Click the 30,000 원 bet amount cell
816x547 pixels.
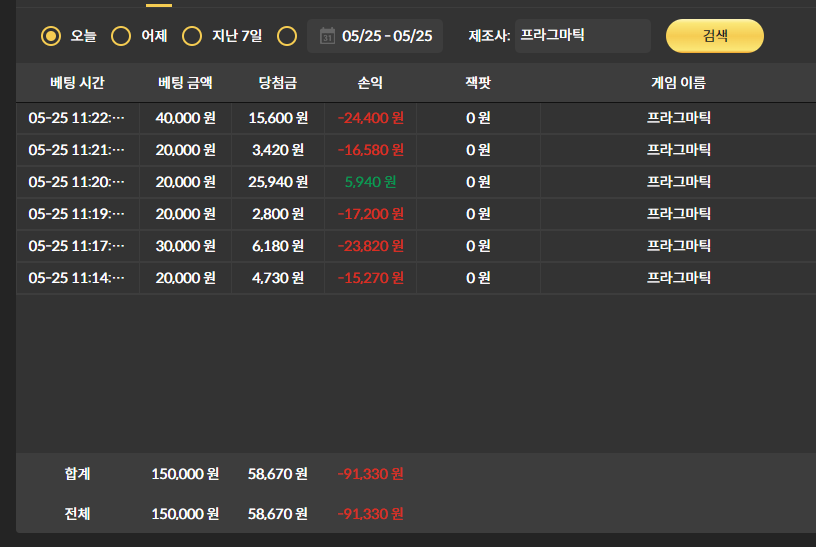185,246
